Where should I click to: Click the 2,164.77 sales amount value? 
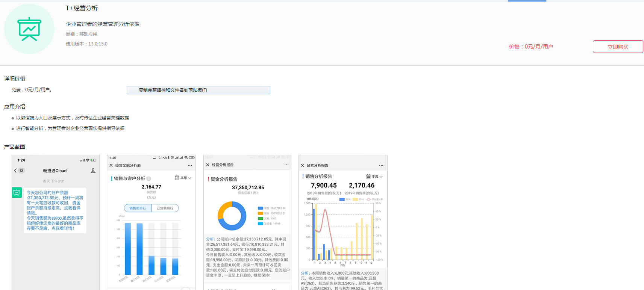[151, 187]
